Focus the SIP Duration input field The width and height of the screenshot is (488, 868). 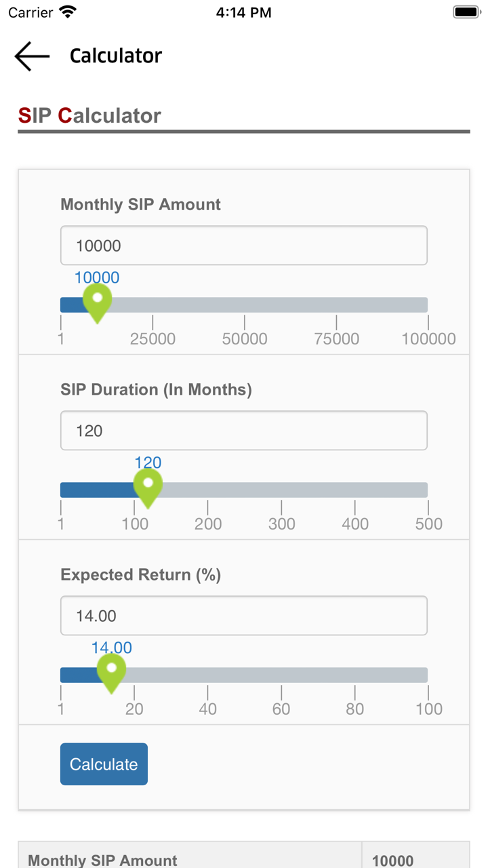point(244,431)
